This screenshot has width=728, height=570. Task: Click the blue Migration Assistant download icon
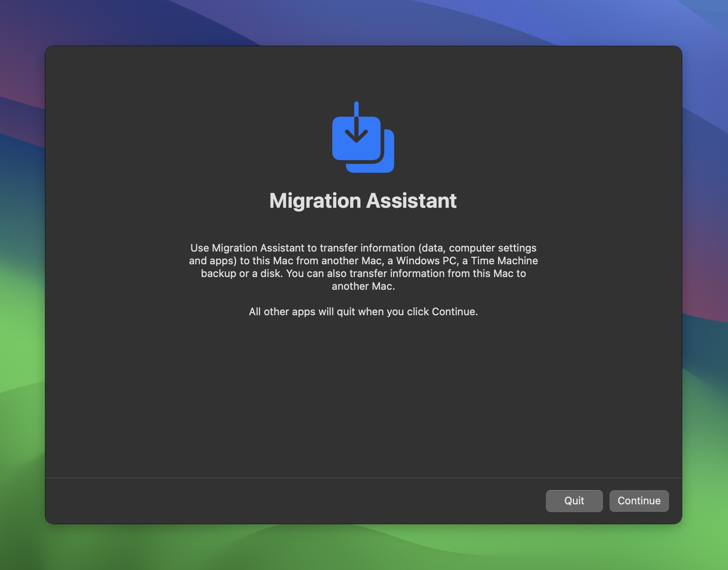(x=363, y=137)
